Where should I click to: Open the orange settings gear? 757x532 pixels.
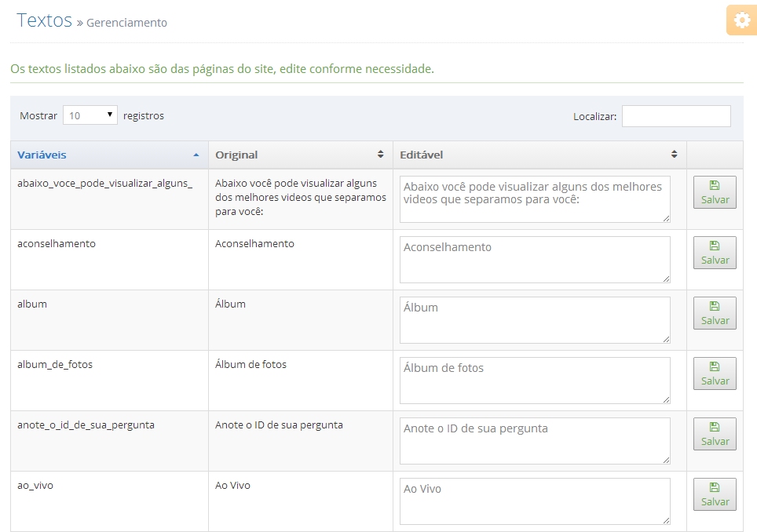point(741,20)
